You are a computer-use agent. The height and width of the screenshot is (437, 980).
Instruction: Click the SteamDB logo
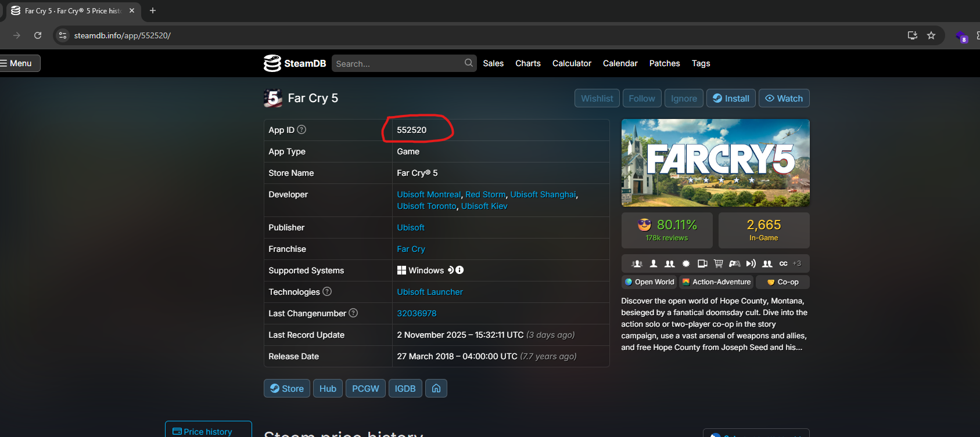point(295,63)
